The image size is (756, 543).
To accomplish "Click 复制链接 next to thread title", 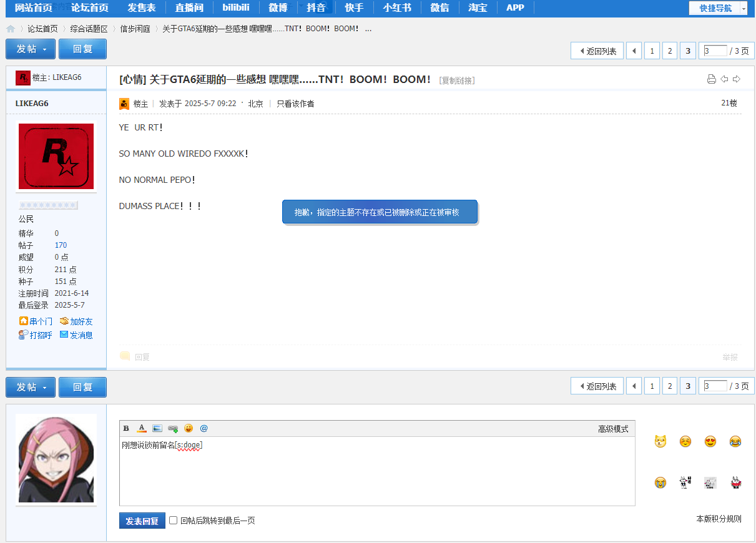I will coord(456,81).
